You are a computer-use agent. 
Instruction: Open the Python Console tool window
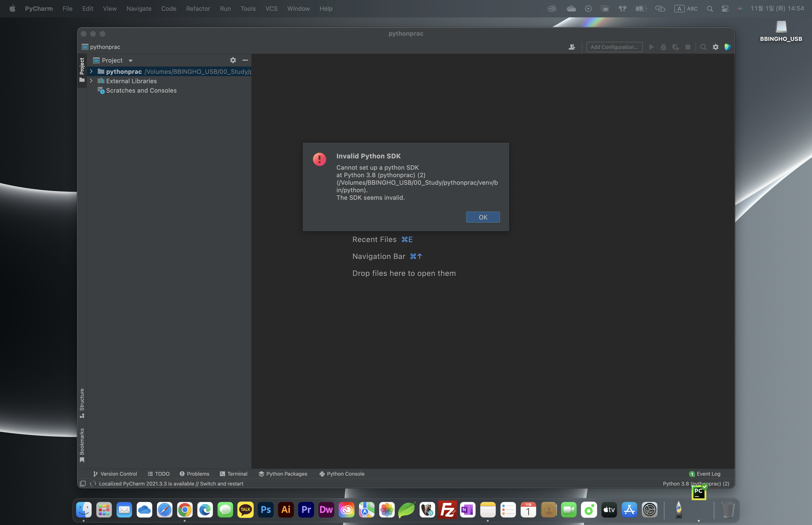click(x=342, y=474)
